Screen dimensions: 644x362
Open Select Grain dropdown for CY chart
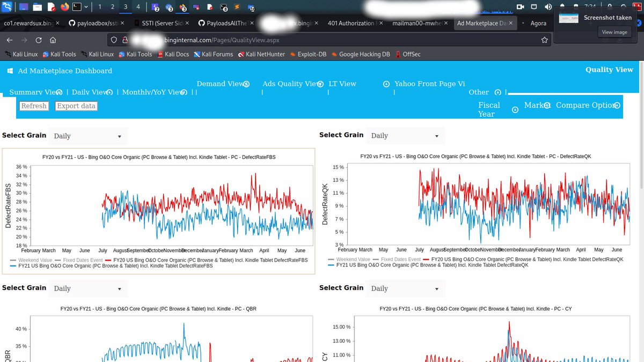[x=405, y=289]
